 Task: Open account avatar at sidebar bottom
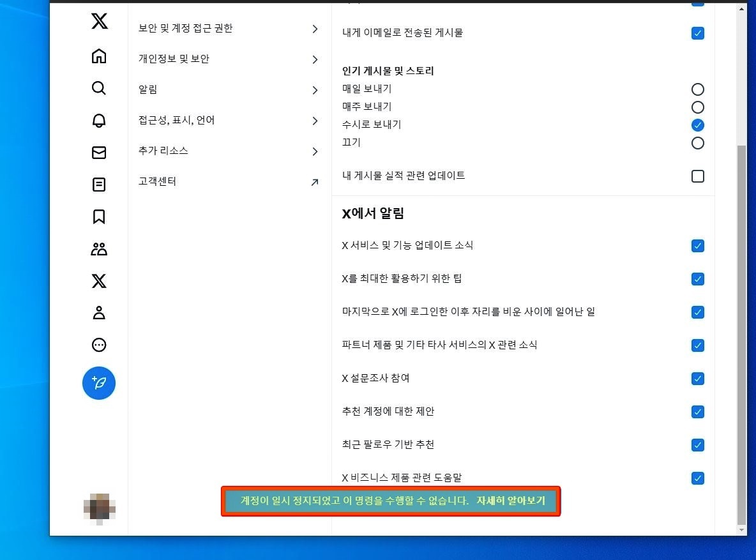pos(100,509)
